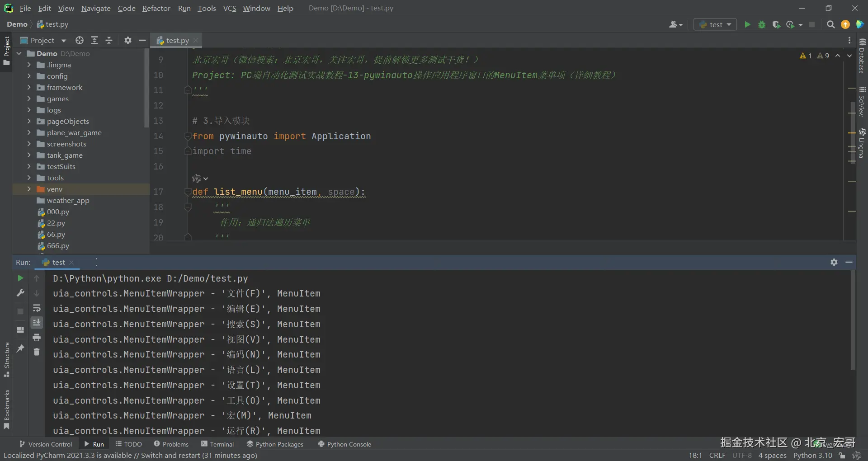The image size is (868, 461).
Task: Expand the venv folder node
Action: tap(29, 189)
